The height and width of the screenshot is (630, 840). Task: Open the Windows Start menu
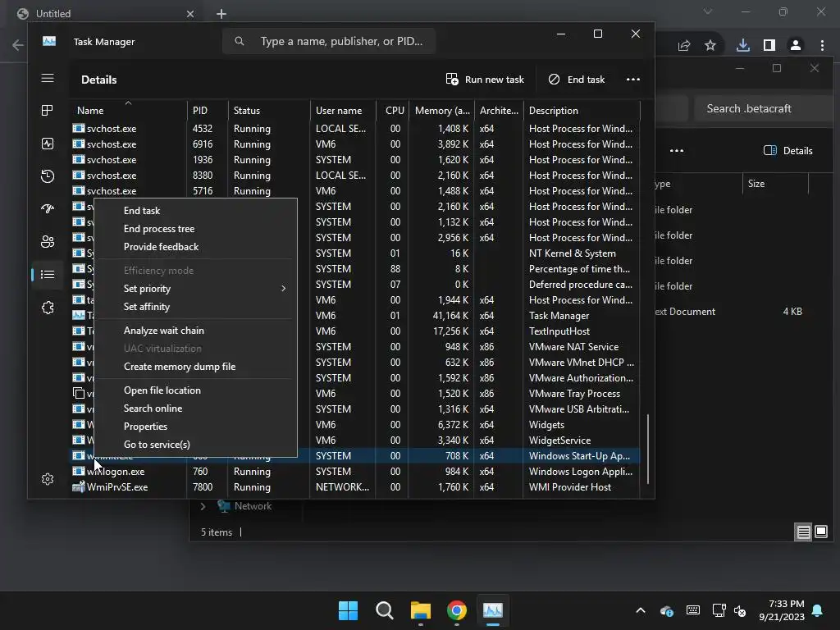(348, 610)
